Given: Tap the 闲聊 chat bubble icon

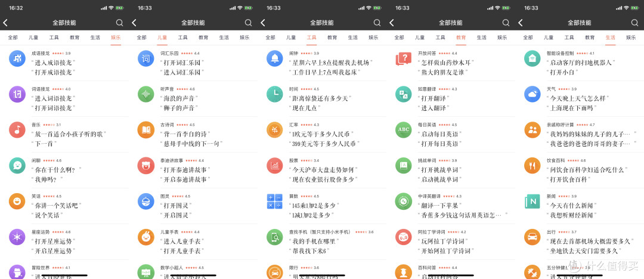Looking at the screenshot, I should (17, 165).
